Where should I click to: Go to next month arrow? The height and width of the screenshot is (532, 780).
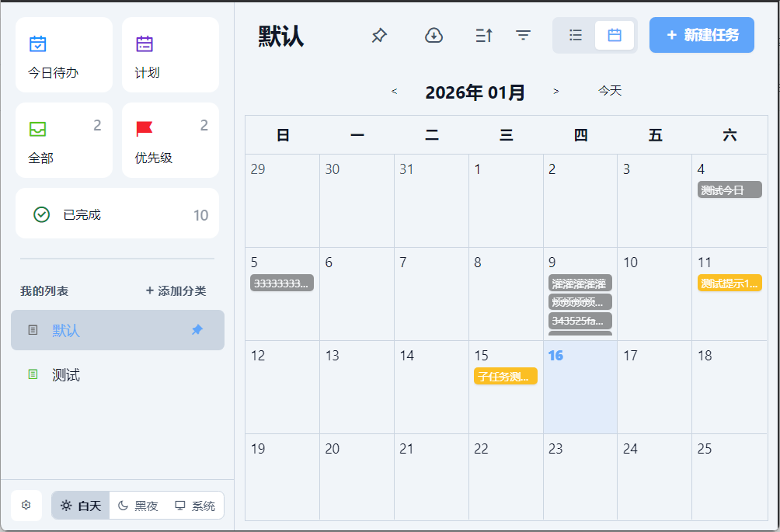pos(555,91)
